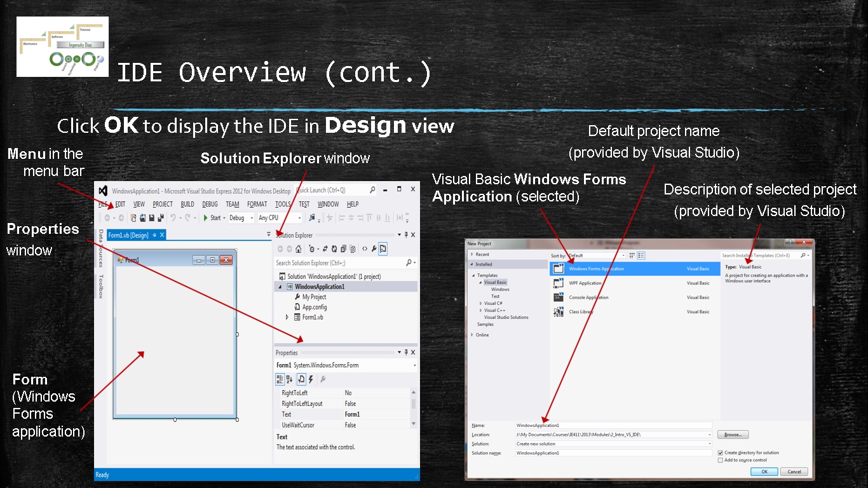Pin the Solution Explorer panel
Image resolution: width=868 pixels, height=488 pixels.
[x=406, y=234]
